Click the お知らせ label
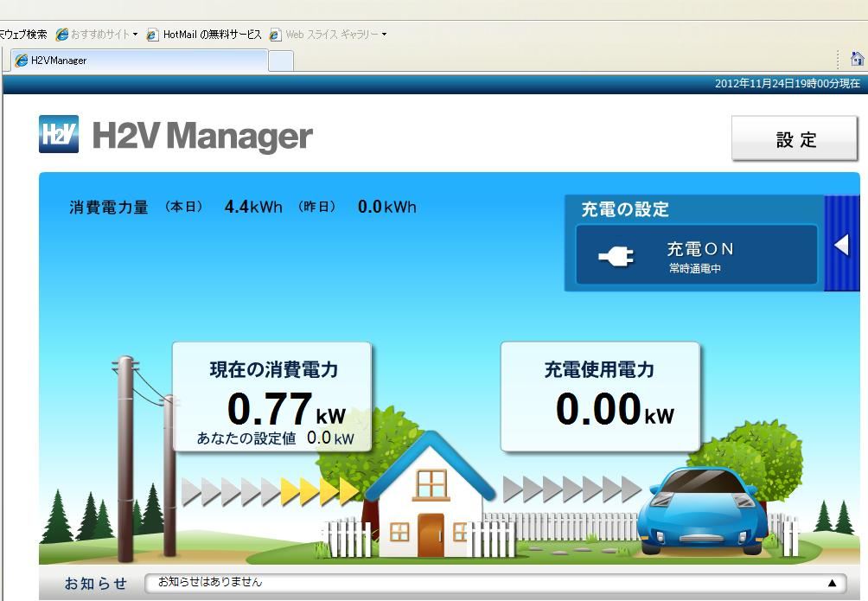 [96, 584]
